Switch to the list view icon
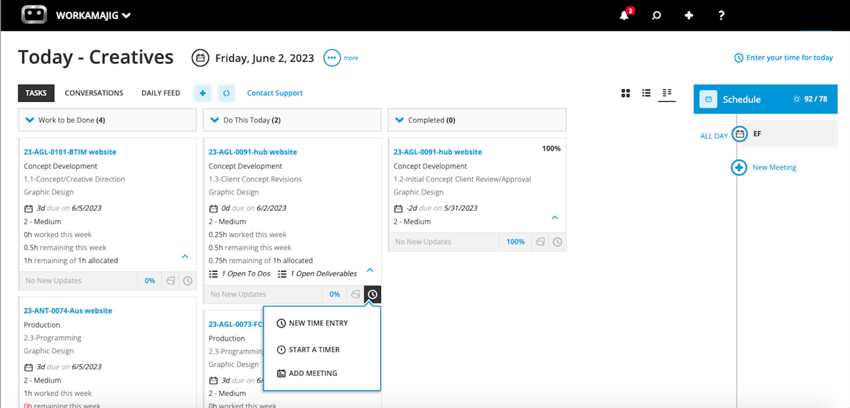This screenshot has height=408, width=850. coord(646,93)
